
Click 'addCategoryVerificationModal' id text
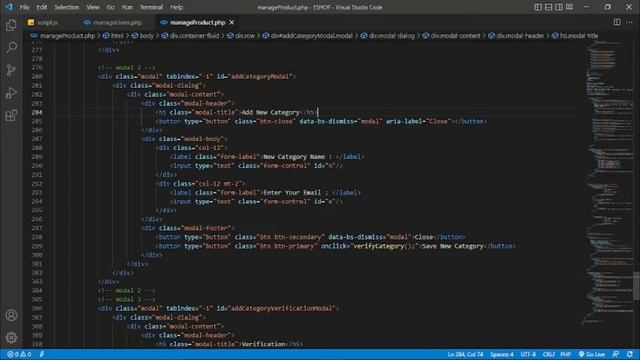tap(283, 309)
